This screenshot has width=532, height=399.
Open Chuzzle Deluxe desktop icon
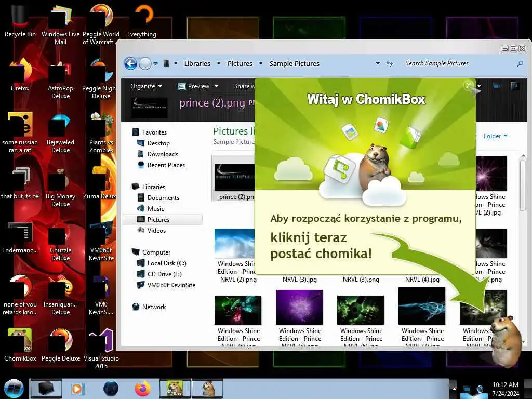coord(60,241)
